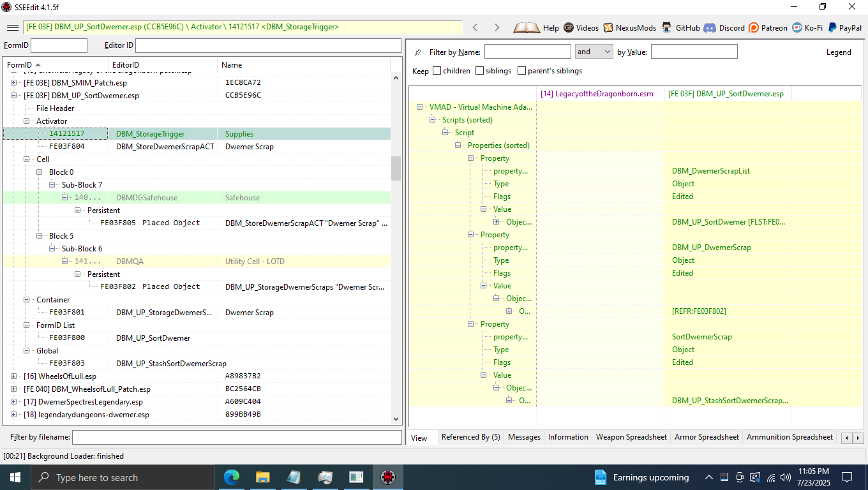Open the Windows Start menu
868x490 pixels.
(x=15, y=477)
